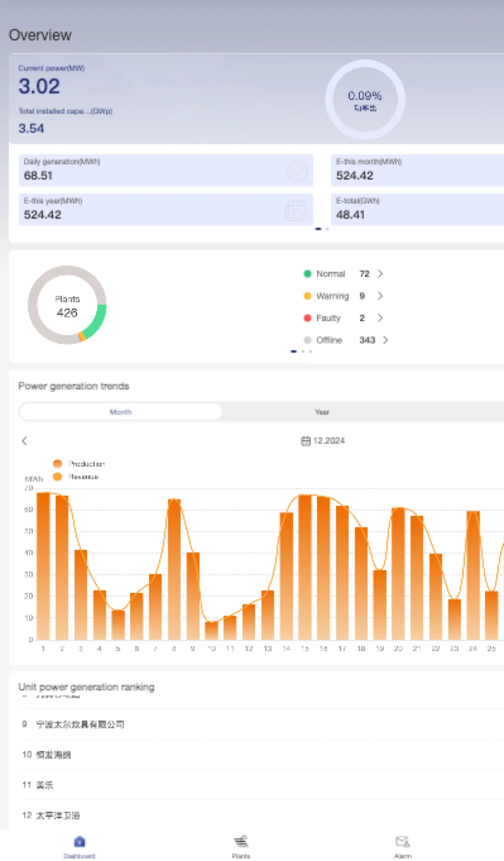Click the yellow Warning status dot
The width and height of the screenshot is (504, 861).
pos(307,296)
